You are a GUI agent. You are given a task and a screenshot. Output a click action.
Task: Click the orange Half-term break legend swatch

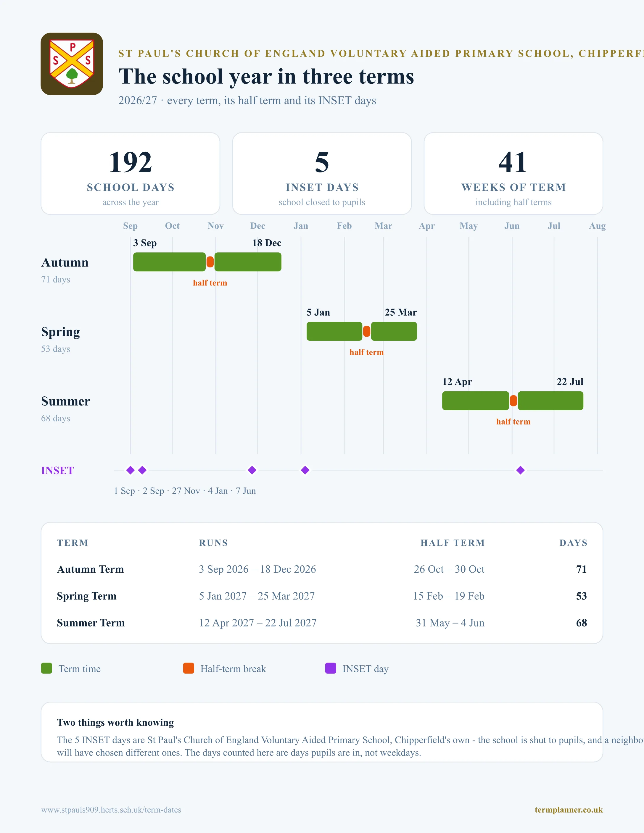click(x=189, y=668)
